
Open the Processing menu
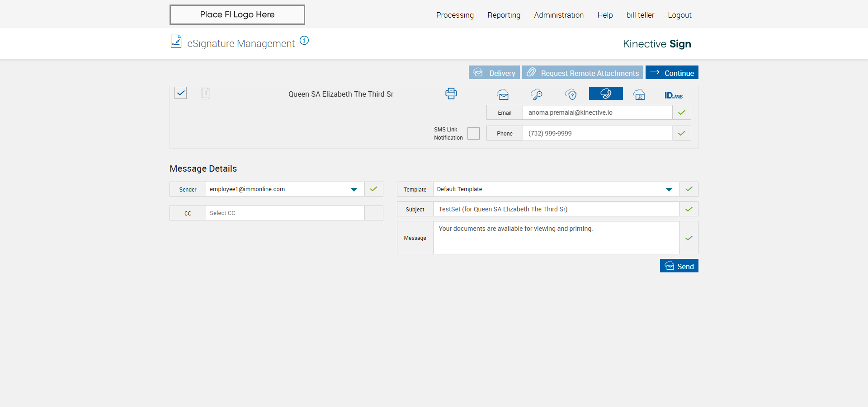click(455, 15)
